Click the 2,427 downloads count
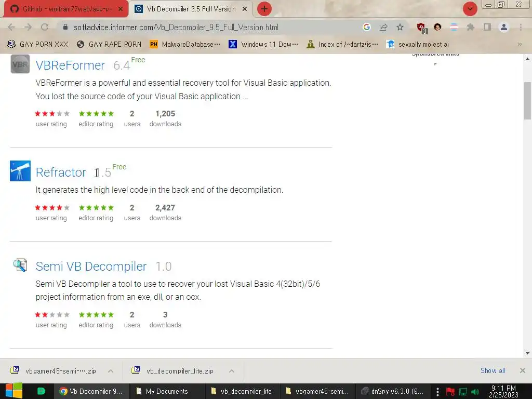 click(165, 208)
